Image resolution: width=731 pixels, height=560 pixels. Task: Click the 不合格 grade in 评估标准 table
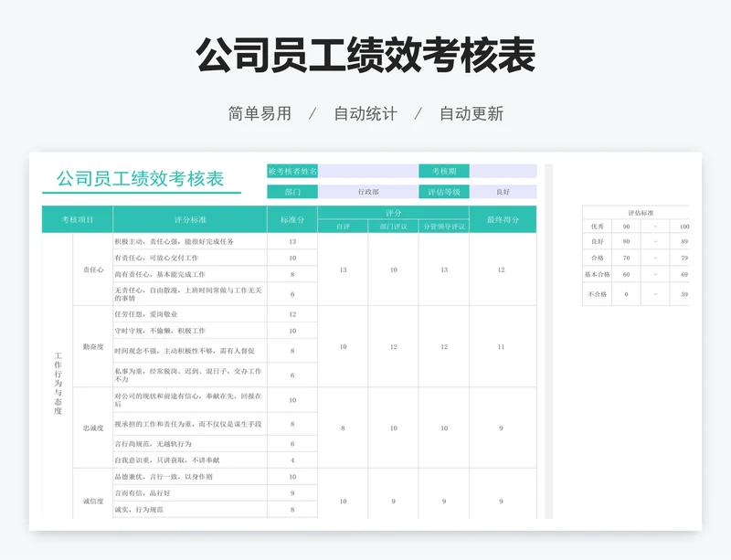[598, 294]
